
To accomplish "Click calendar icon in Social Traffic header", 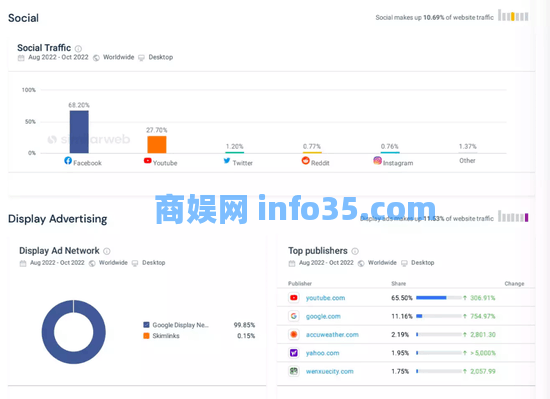I will 21,58.
